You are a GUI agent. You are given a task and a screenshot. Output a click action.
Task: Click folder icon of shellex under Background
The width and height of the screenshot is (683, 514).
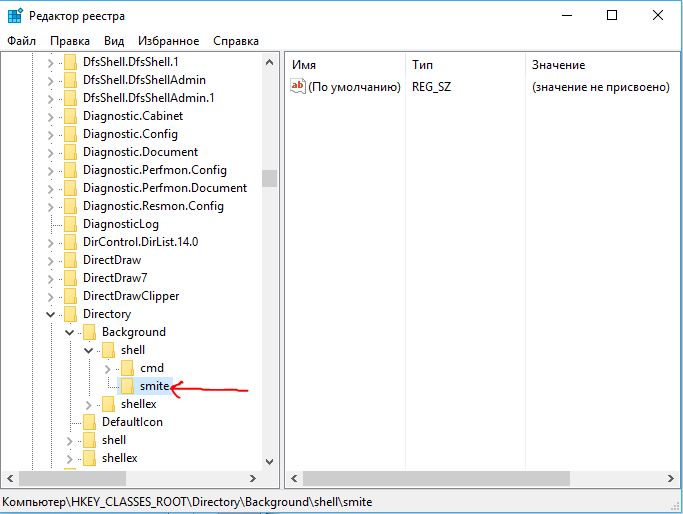108,404
